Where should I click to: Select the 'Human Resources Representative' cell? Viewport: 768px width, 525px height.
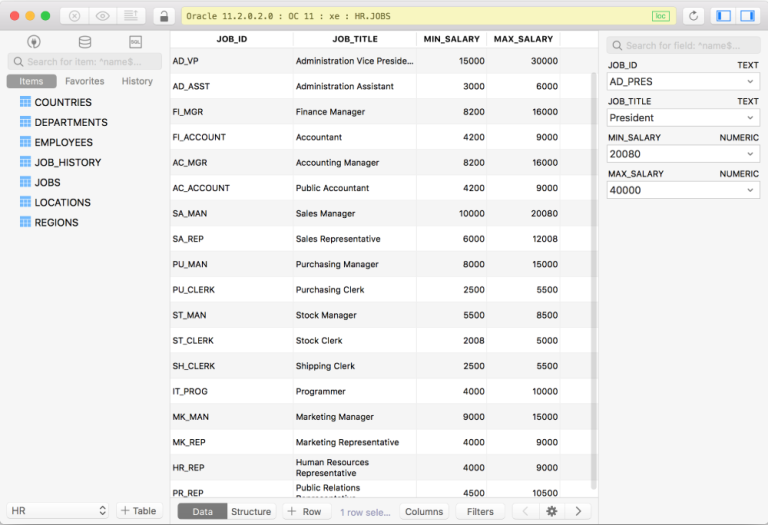355,468
